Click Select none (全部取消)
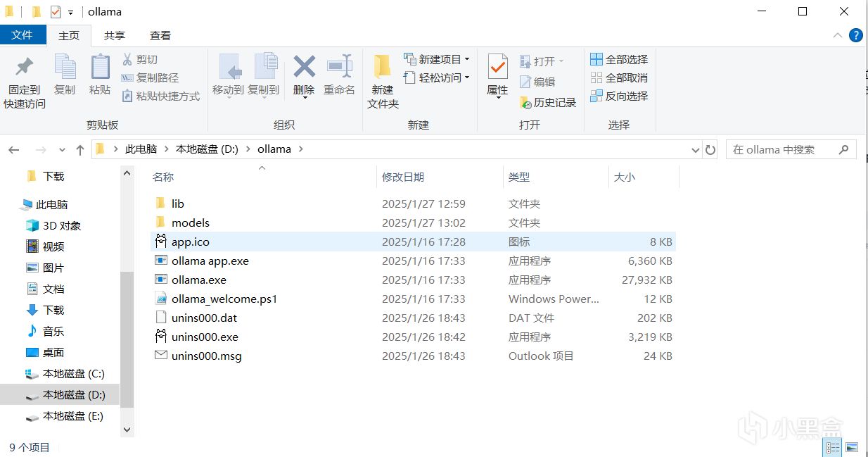Viewport: 868px width, 457px height. (x=619, y=77)
